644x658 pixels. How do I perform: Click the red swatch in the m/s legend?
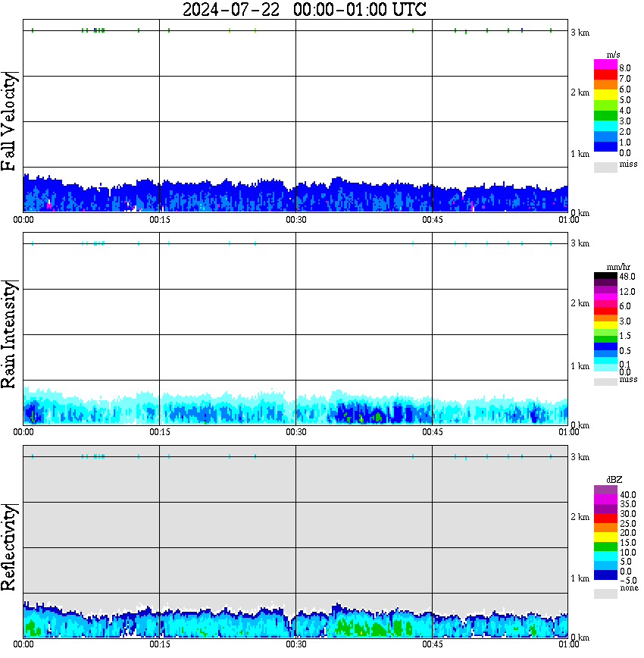pyautogui.click(x=605, y=75)
